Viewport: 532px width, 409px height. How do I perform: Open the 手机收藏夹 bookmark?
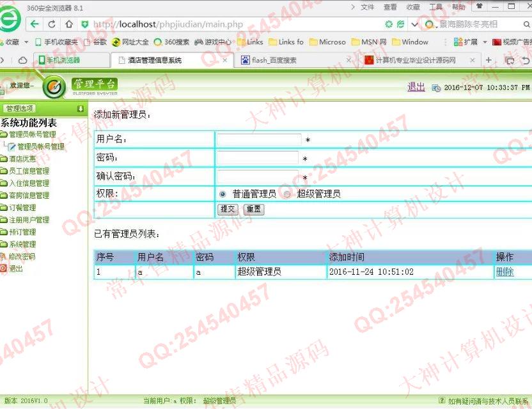(x=56, y=42)
